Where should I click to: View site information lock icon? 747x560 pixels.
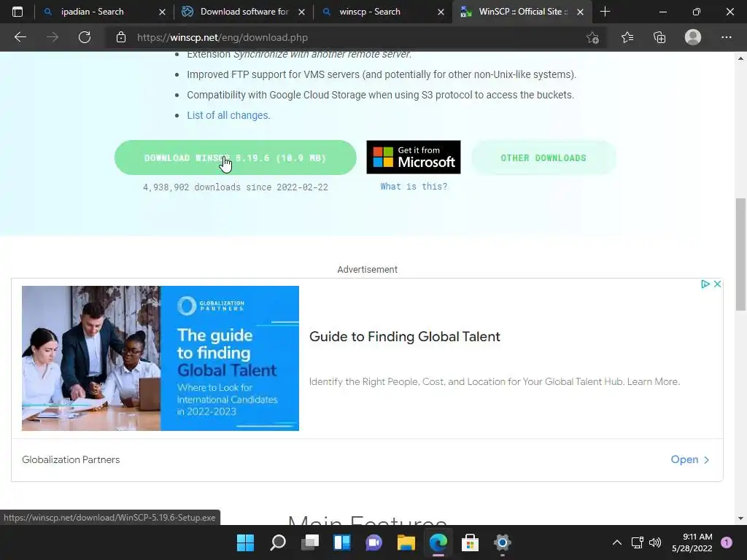[121, 37]
